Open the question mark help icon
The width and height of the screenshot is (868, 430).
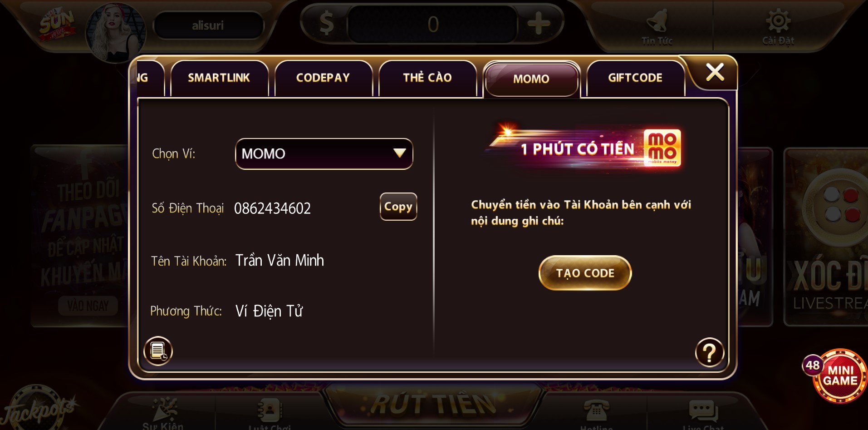709,352
